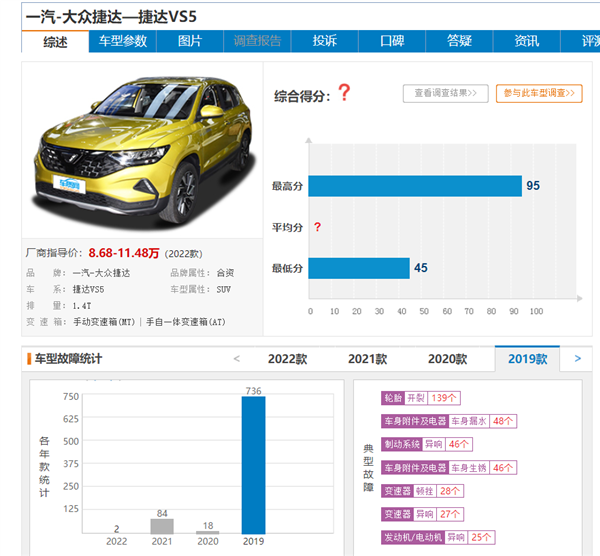Click the 参与此车型调查>> button
The width and height of the screenshot is (600, 556).
[x=539, y=93]
